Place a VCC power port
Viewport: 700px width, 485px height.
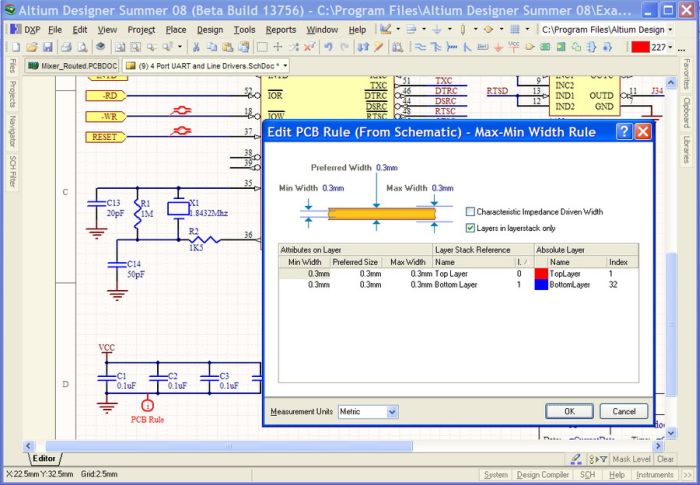(x=514, y=47)
